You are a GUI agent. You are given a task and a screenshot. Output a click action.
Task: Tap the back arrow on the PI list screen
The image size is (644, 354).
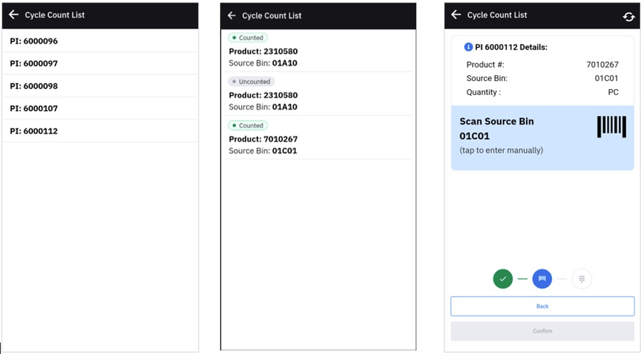point(13,15)
